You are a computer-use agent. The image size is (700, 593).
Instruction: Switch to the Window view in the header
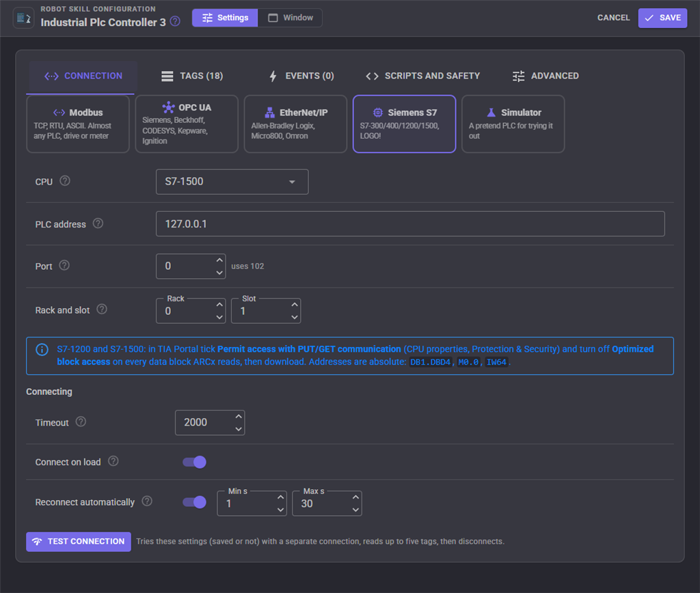coord(290,18)
